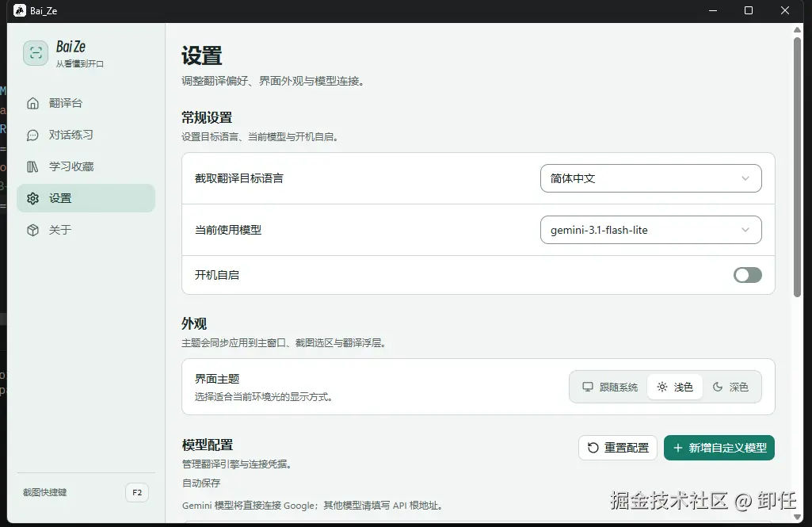Minimize the Bai_Ze window
812x527 pixels.
713,10
